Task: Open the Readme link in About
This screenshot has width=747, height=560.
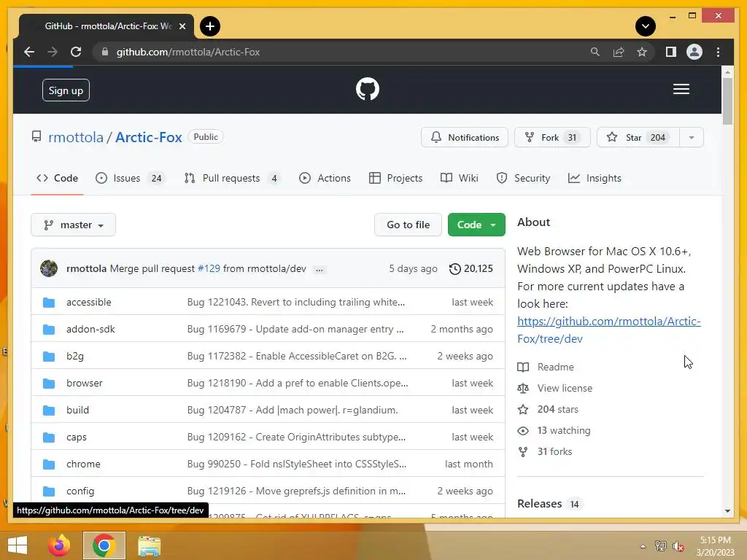Action: [546, 367]
